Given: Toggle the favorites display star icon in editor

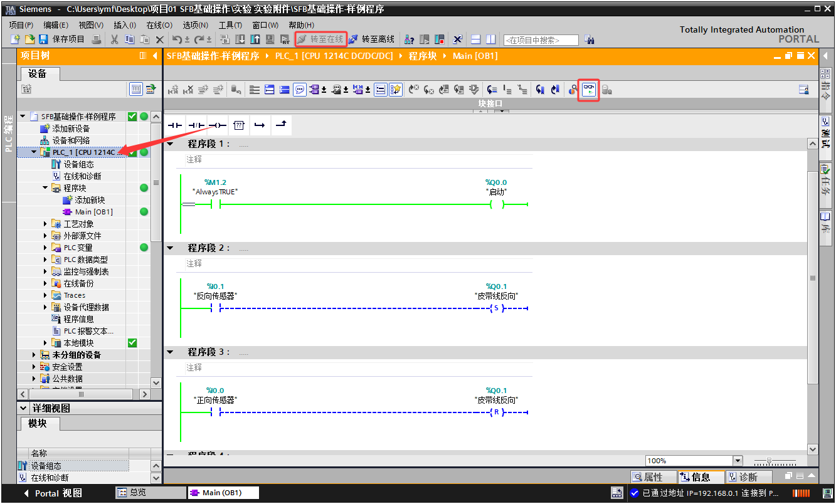Looking at the screenshot, I should click(x=396, y=90).
